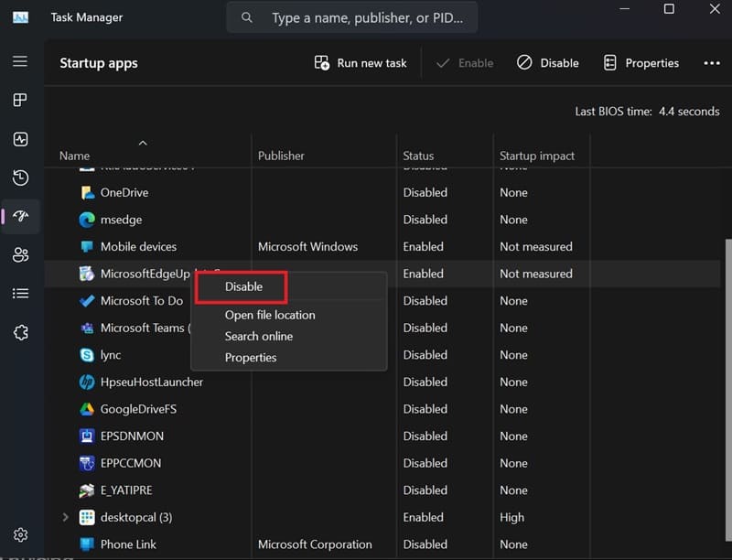Select the E_YATIPRE row name
The image size is (732, 560).
coord(126,490)
